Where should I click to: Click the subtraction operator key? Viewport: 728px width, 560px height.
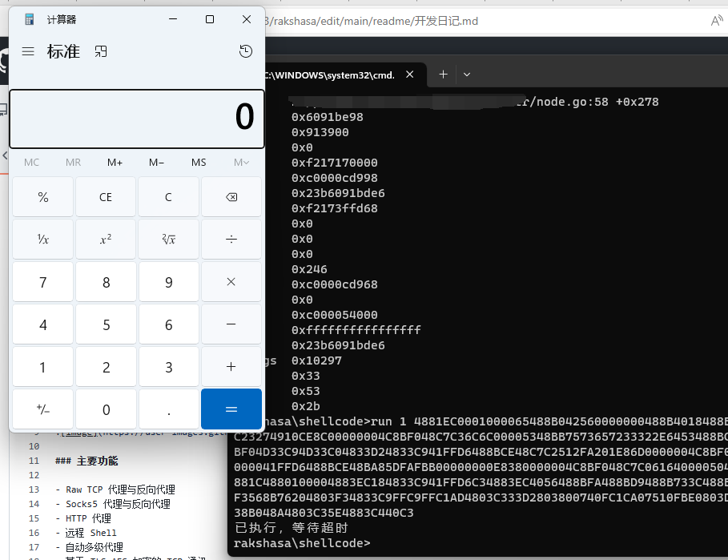click(x=231, y=324)
